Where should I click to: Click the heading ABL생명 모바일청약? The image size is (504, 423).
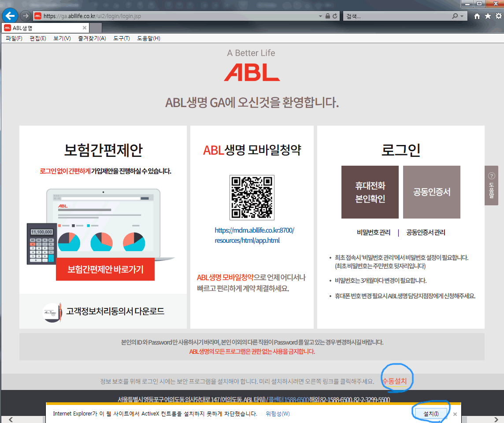(x=252, y=150)
